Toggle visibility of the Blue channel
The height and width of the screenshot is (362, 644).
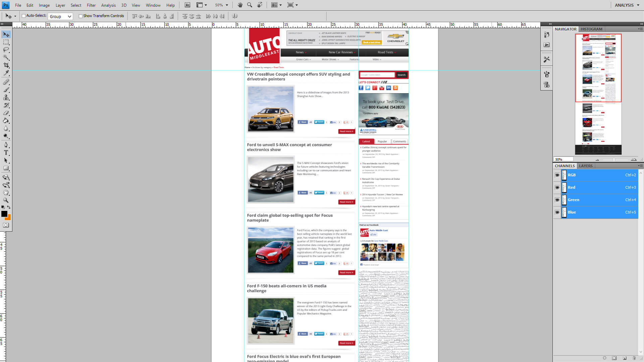[x=557, y=212]
